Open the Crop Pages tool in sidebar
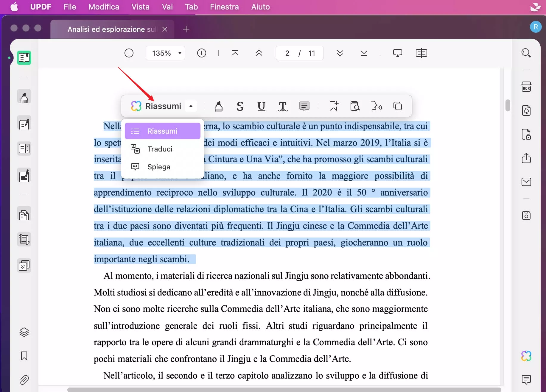546x392 pixels. click(24, 239)
